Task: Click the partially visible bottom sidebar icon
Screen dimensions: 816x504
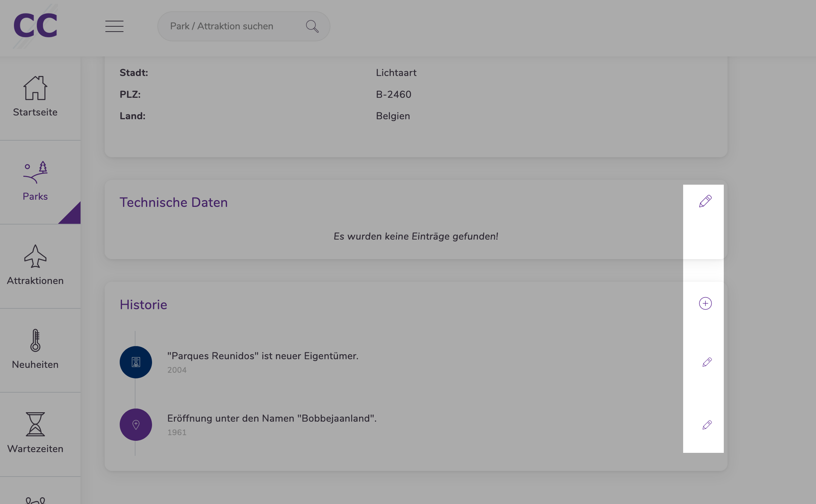Action: click(x=35, y=500)
